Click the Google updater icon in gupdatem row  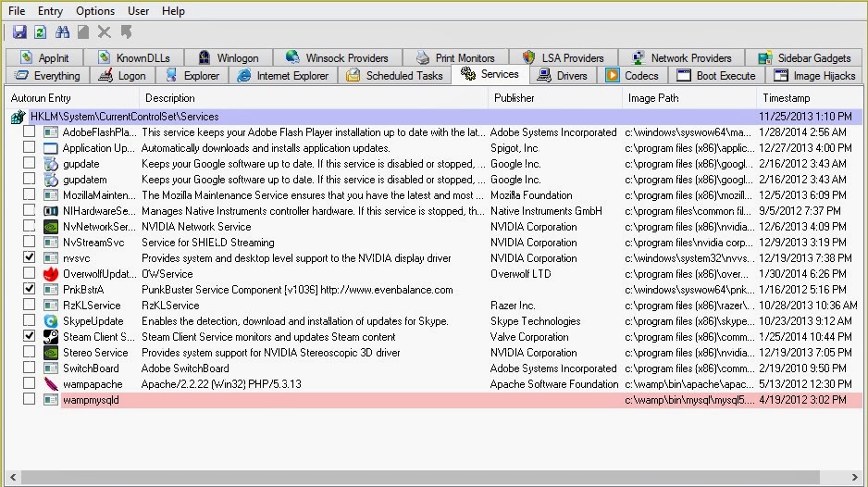click(x=51, y=180)
